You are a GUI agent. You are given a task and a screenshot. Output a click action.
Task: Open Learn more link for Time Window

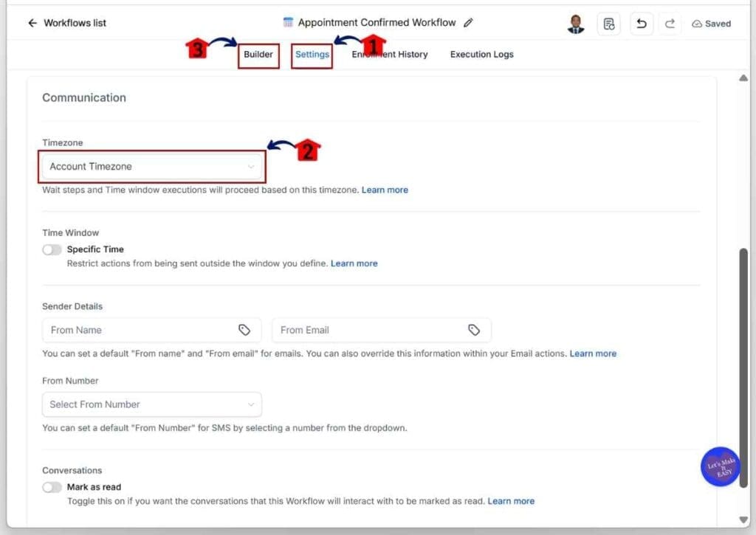354,263
